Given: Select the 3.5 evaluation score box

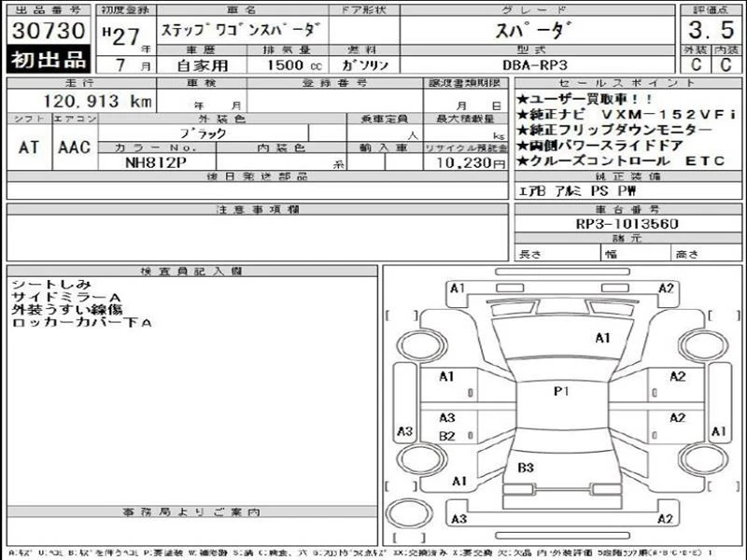Looking at the screenshot, I should (x=711, y=30).
